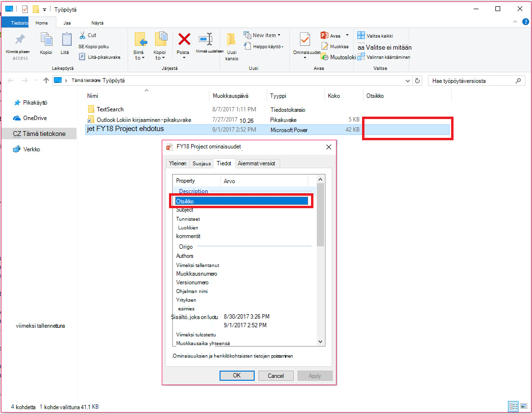Click the Hae työpöytäversiosta search field
The width and height of the screenshot is (532, 414).
476,81
